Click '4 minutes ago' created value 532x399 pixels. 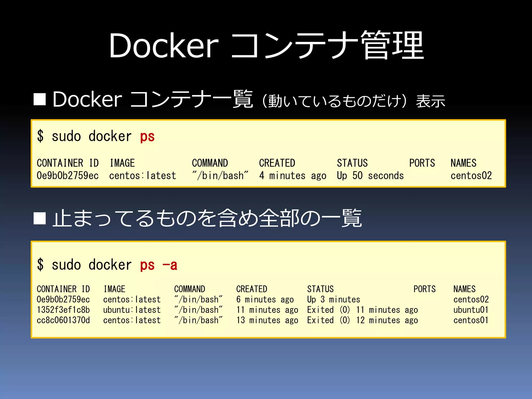[292, 176]
